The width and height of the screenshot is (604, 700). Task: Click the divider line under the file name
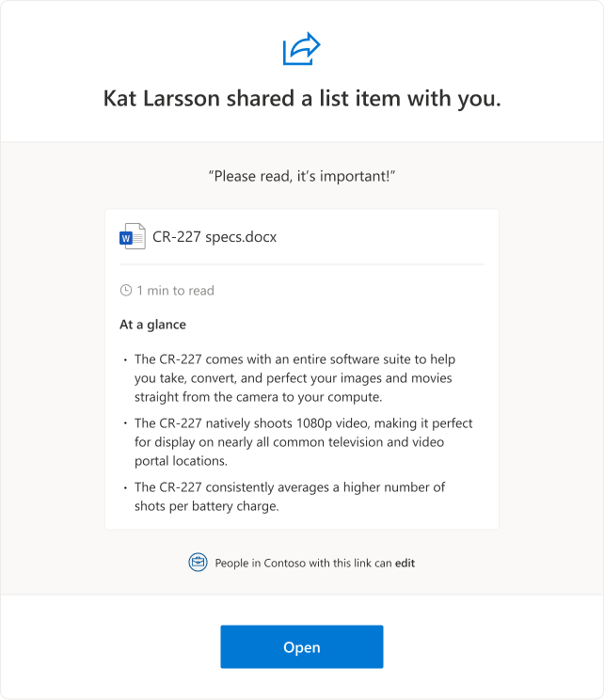[302, 264]
